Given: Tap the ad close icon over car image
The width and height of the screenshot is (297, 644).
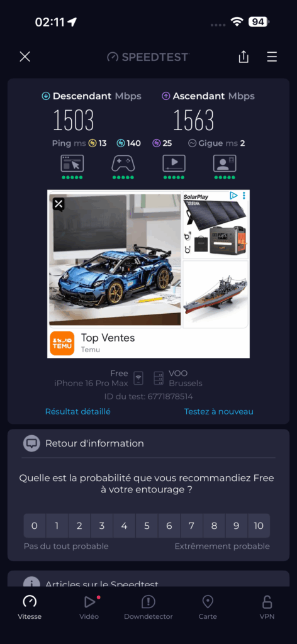Looking at the screenshot, I should tap(59, 204).
